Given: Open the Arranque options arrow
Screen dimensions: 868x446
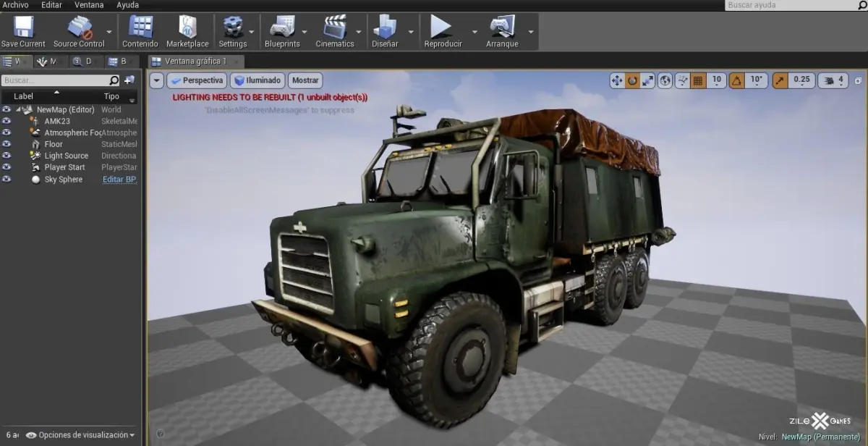Looking at the screenshot, I should click(x=531, y=32).
